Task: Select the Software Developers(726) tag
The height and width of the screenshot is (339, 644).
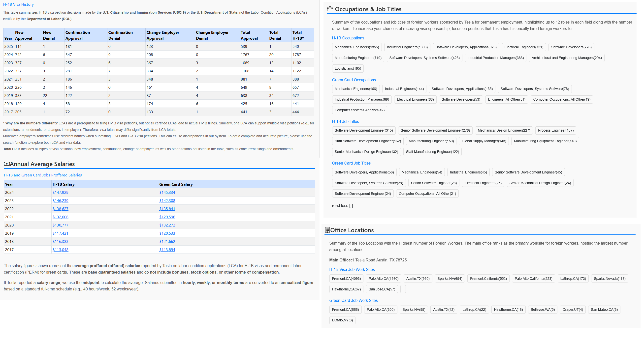Action: click(571, 47)
